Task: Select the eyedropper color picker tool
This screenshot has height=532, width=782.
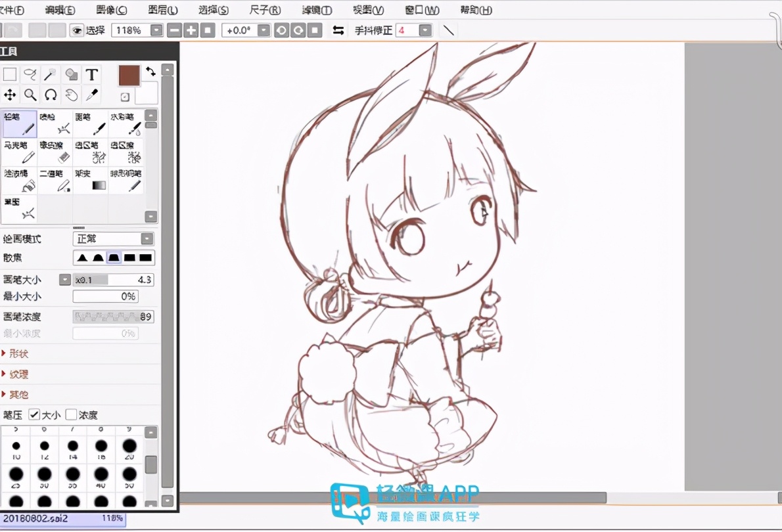Action: click(92, 95)
